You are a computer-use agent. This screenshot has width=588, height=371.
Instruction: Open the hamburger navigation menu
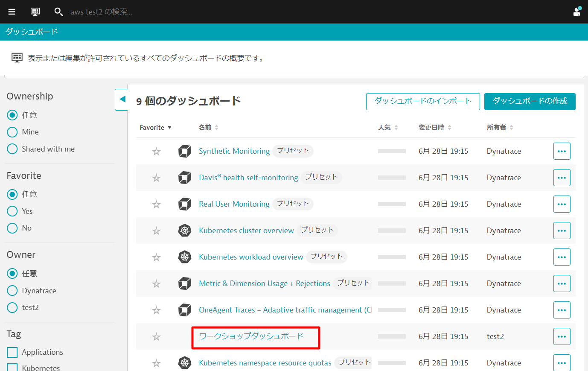(12, 12)
